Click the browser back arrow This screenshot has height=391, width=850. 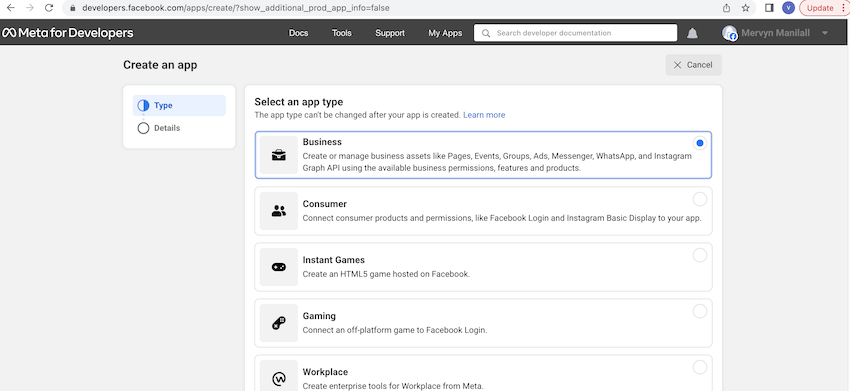tap(10, 8)
